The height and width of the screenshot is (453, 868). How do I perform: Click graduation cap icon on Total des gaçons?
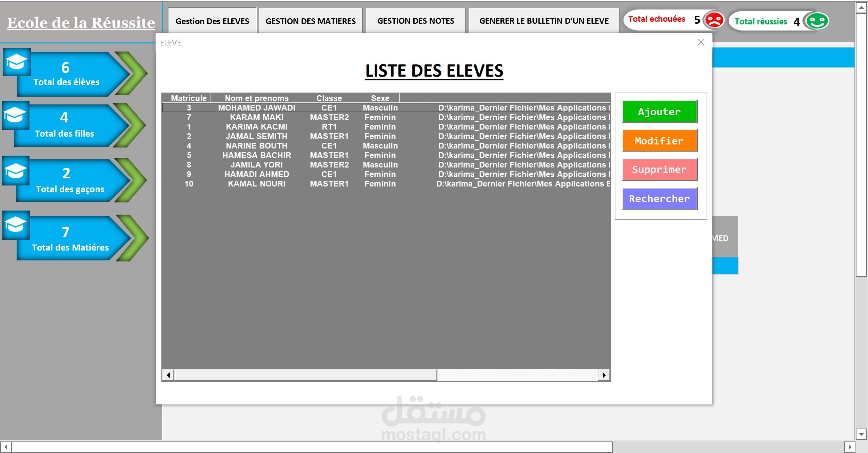point(16,171)
